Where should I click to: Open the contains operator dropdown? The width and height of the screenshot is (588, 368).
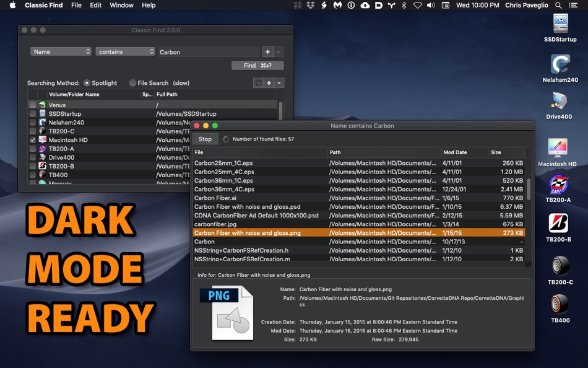(125, 52)
